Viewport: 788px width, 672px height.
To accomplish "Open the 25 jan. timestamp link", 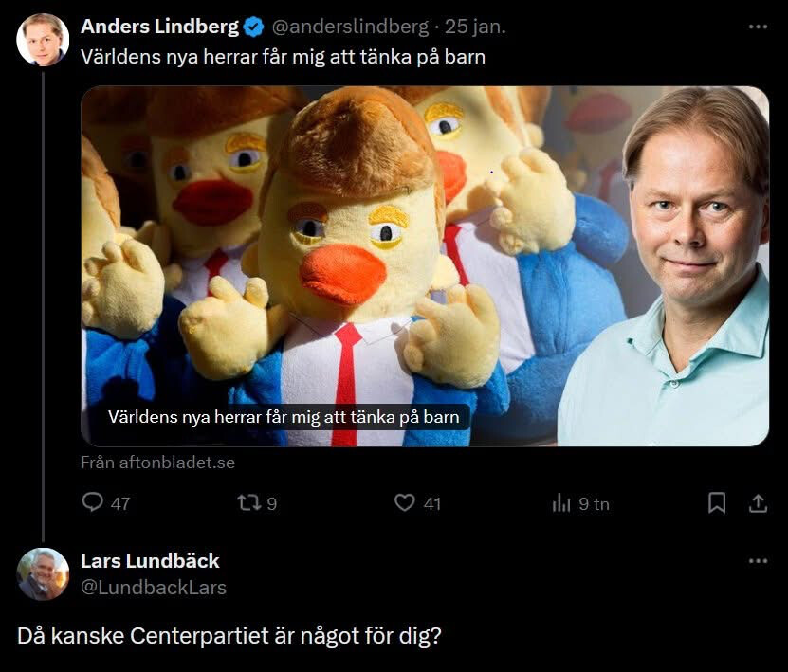I will (x=475, y=27).
